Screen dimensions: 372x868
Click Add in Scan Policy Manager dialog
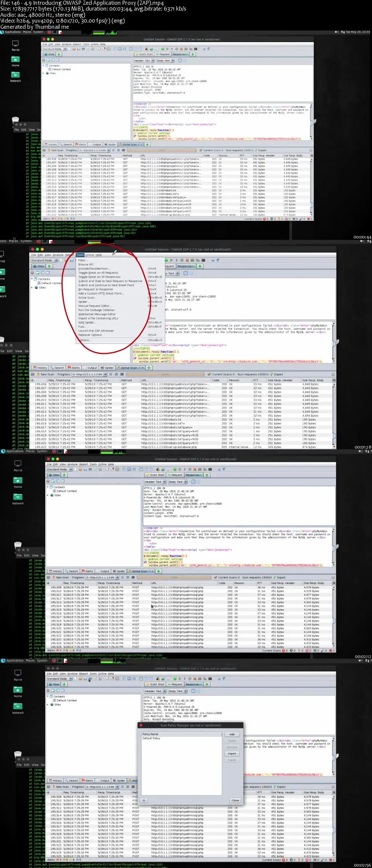(x=232, y=734)
